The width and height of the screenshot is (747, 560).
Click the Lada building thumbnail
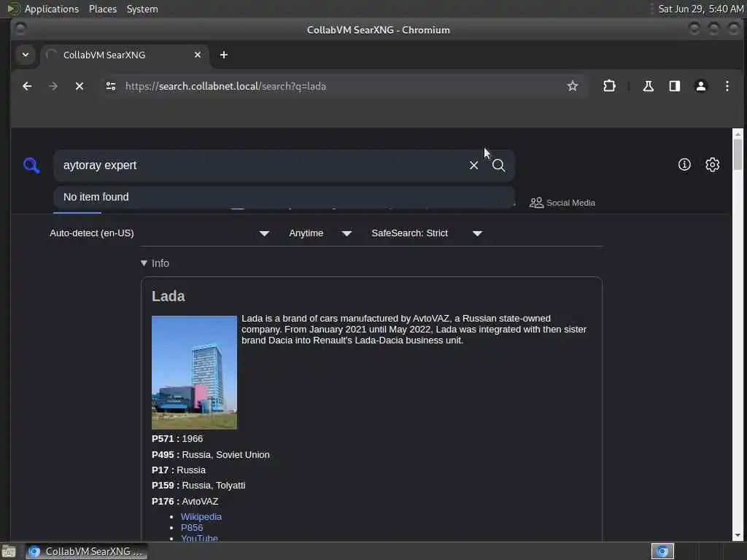194,373
